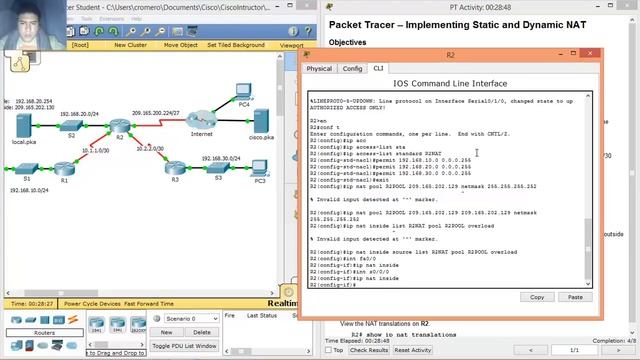Click the Zoom In magnifier icon
This screenshot has width=640, height=360.
coord(131,31)
